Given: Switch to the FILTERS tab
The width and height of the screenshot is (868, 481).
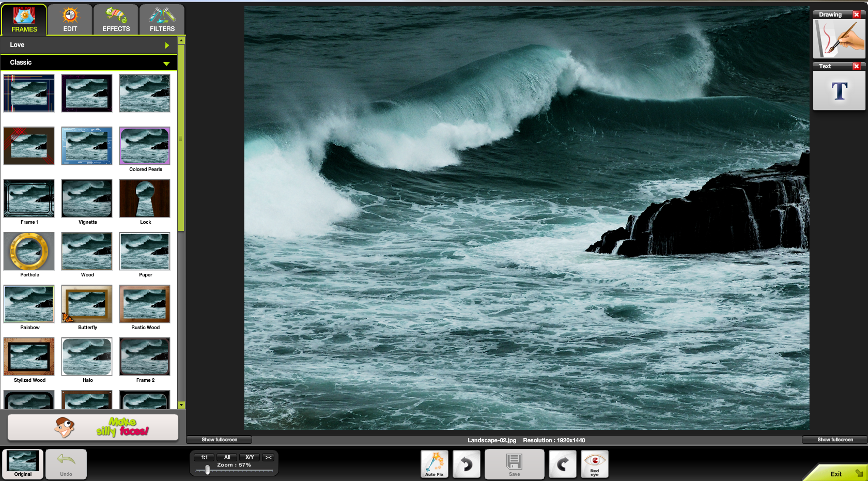Looking at the screenshot, I should pos(162,20).
